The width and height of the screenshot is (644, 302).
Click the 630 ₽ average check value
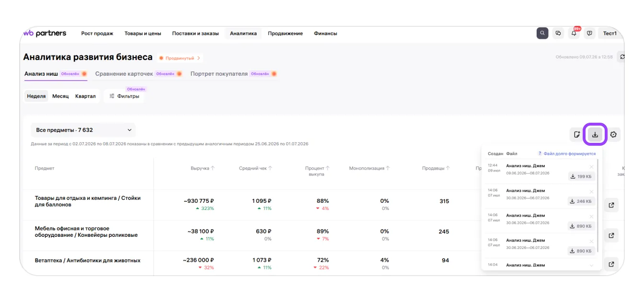pos(264,231)
